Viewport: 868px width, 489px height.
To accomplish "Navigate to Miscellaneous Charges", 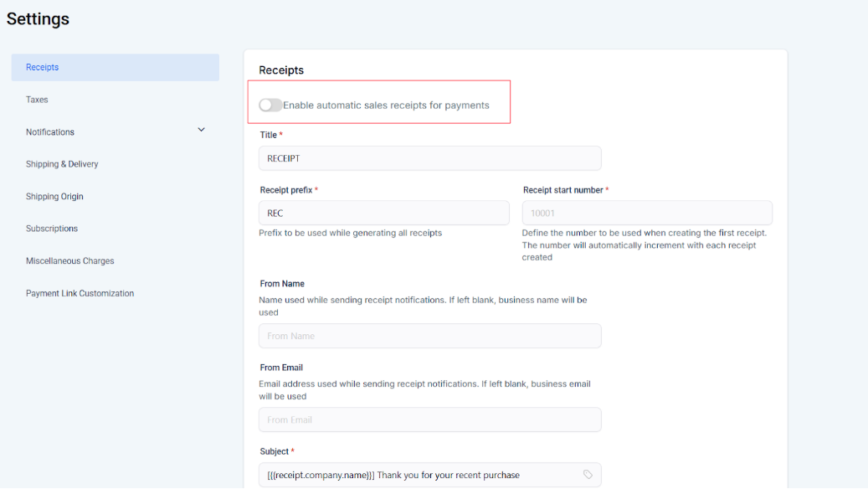I will click(x=69, y=261).
